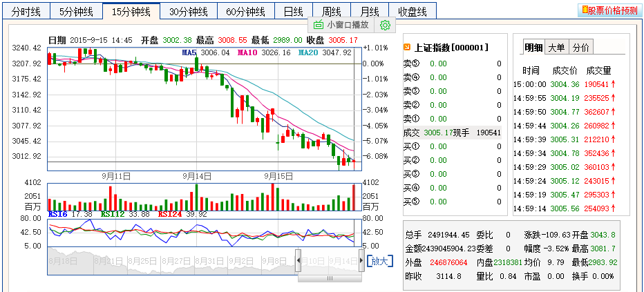Viewport: 644px width, 292px height.
Task: Switch to the 月线 tab
Action: [x=370, y=11]
